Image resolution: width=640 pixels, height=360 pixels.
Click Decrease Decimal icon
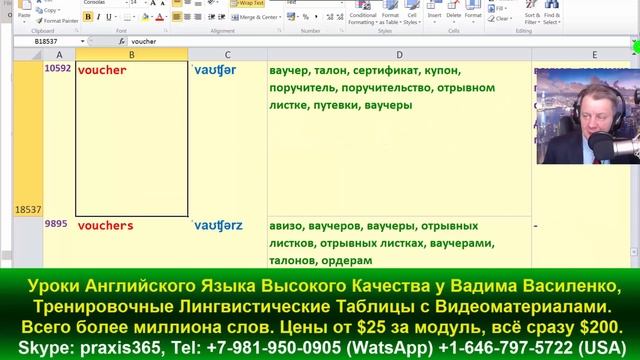click(340, 17)
